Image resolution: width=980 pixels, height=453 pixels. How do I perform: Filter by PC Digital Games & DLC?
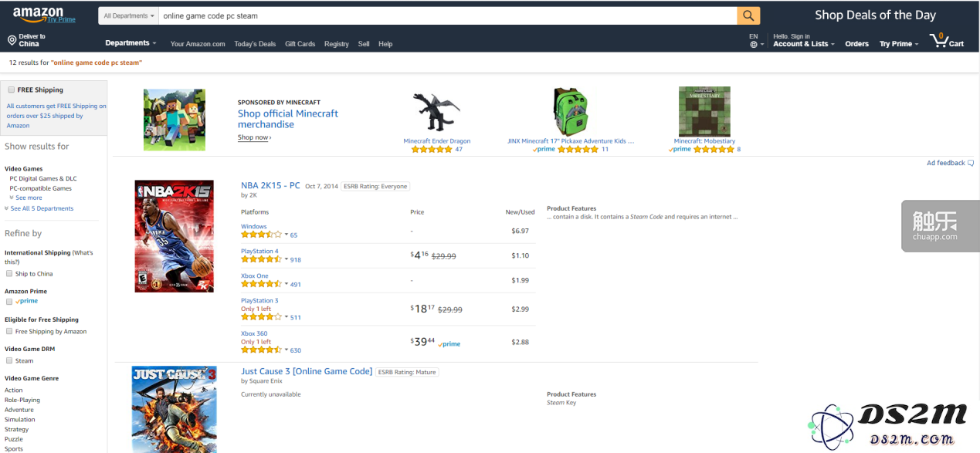tap(43, 178)
